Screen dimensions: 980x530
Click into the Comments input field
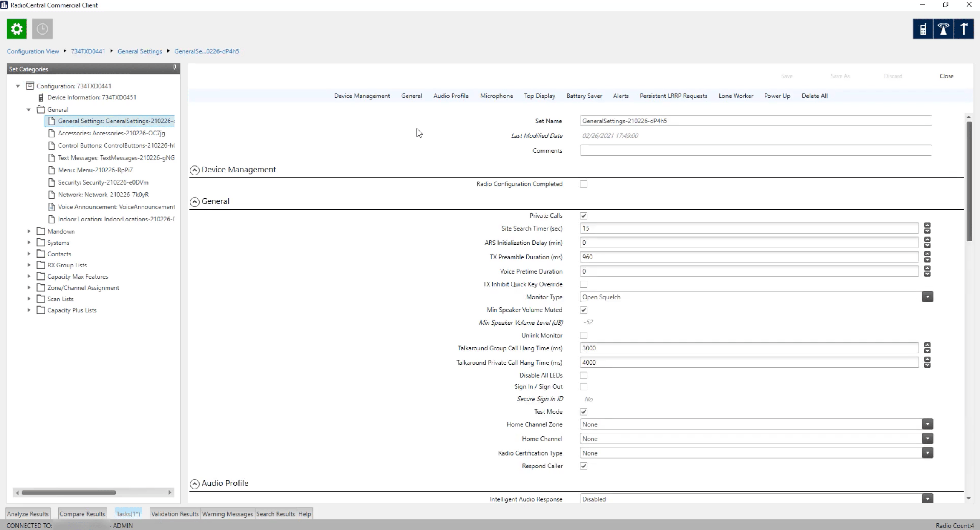coord(755,150)
